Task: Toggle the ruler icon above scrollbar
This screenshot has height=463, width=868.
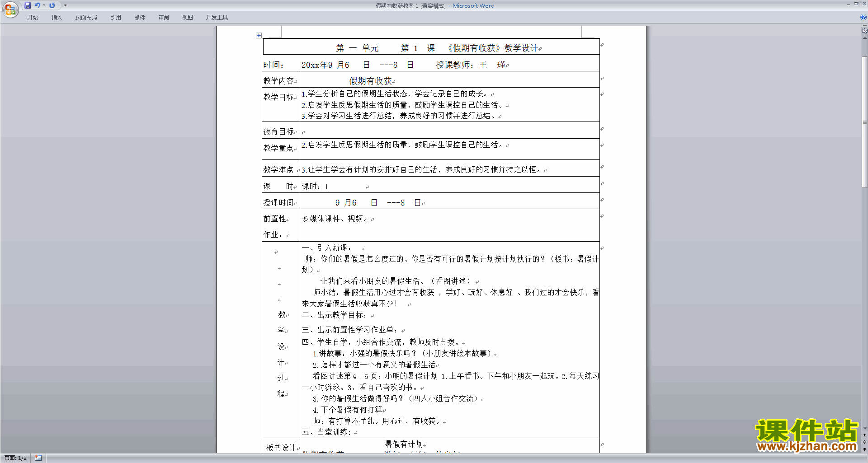Action: (864, 31)
